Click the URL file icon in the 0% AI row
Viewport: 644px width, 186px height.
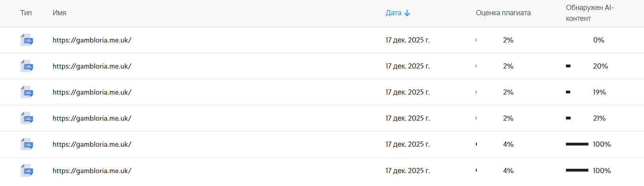[27, 40]
